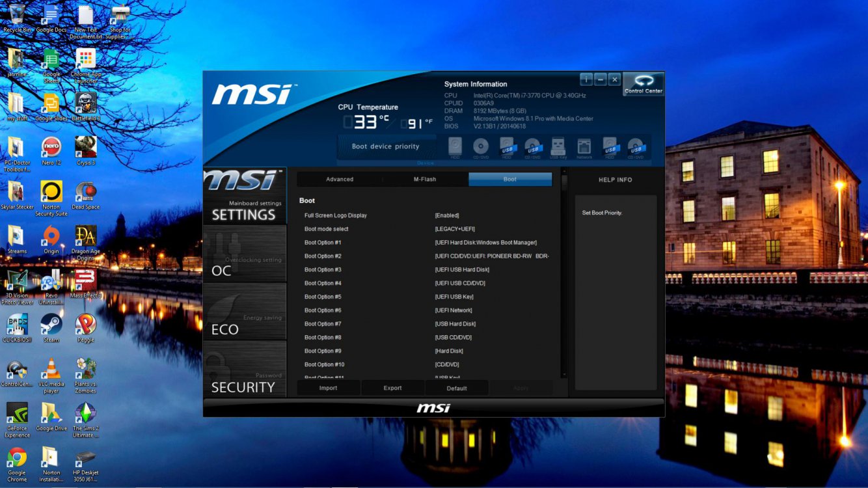Select the Plants vs. Zombies icon
The width and height of the screenshot is (868, 488).
coord(85,376)
